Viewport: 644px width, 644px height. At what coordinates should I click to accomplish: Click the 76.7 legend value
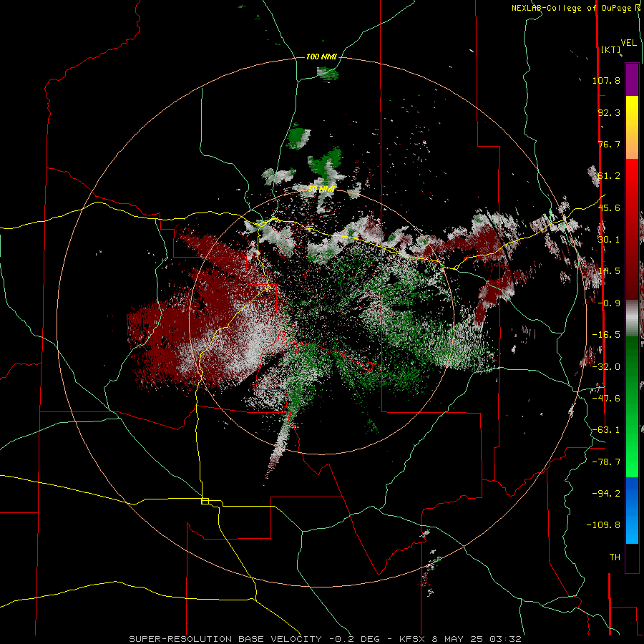click(x=609, y=144)
